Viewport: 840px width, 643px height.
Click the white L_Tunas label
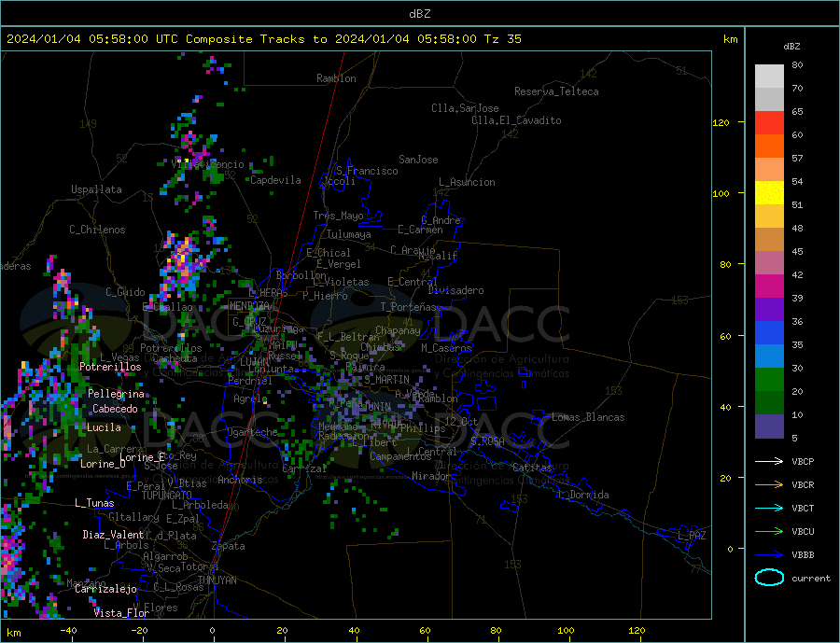(x=94, y=503)
